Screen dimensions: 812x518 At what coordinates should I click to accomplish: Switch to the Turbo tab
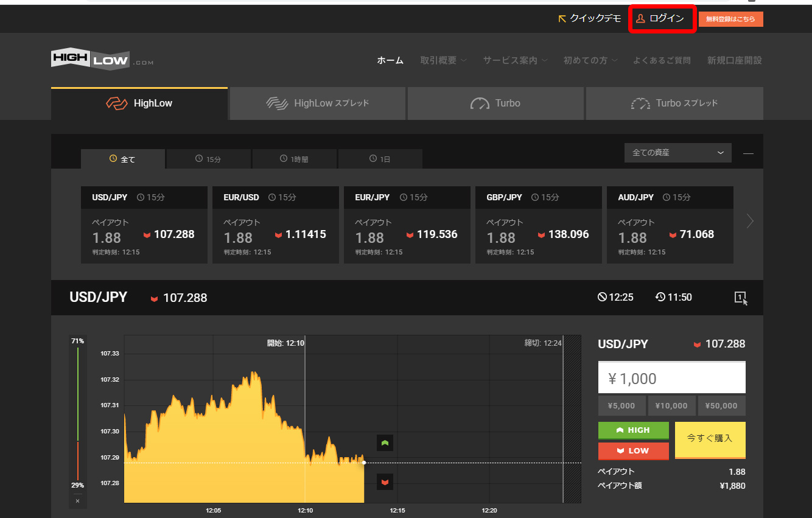(x=495, y=103)
